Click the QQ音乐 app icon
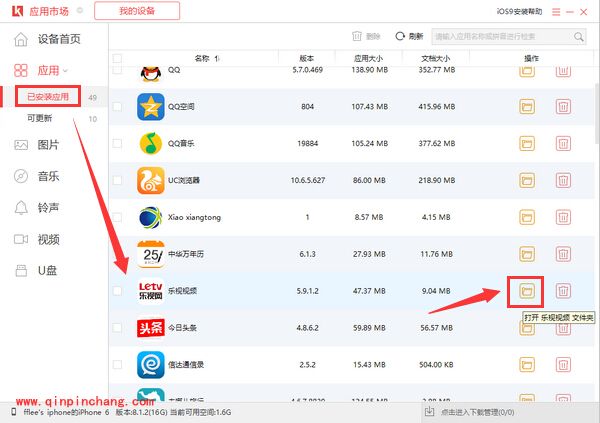Viewport: 600px width, 423px height. pos(151,144)
